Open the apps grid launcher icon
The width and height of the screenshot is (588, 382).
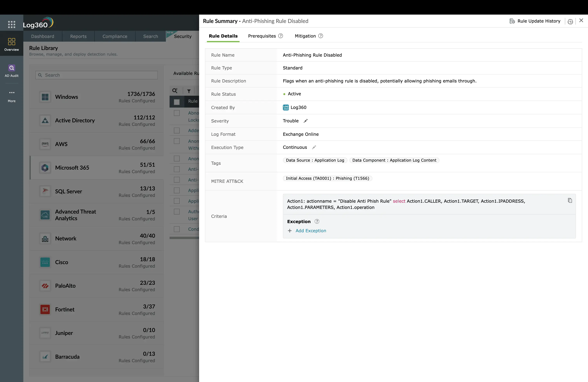coord(12,24)
